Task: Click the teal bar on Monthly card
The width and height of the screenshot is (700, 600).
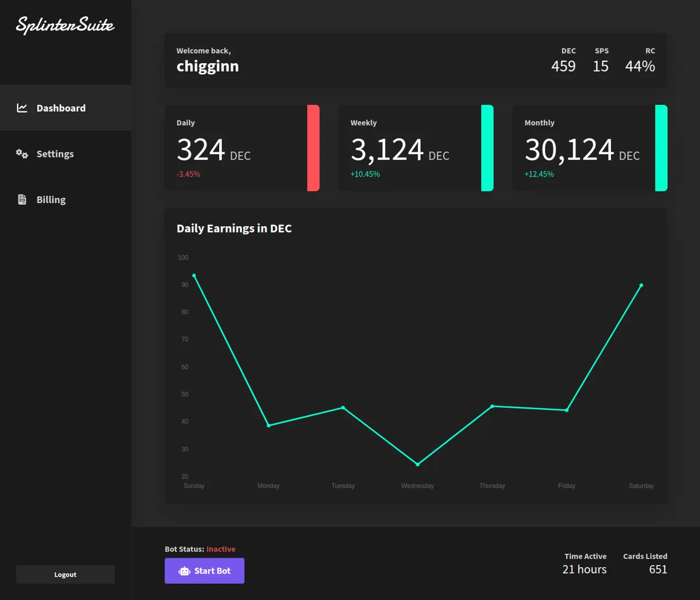Action: pyautogui.click(x=661, y=148)
